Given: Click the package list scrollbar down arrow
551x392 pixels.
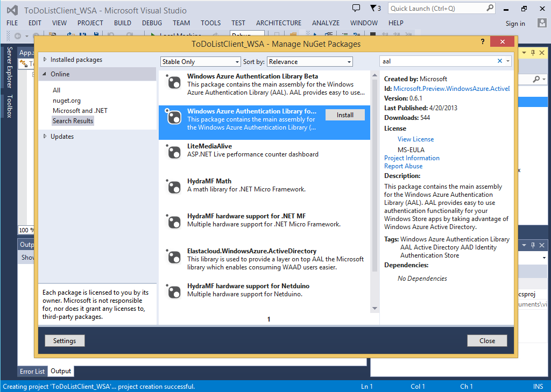Looking at the screenshot, I should pyautogui.click(x=375, y=308).
